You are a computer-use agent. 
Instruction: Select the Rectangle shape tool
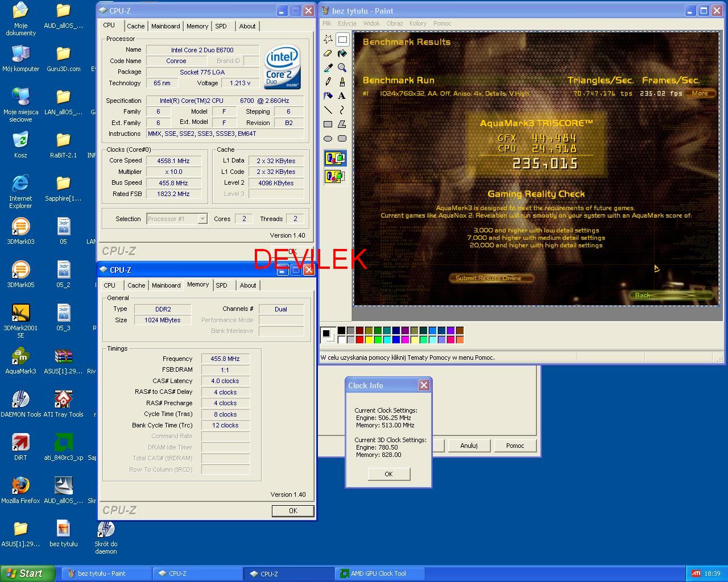[328, 124]
